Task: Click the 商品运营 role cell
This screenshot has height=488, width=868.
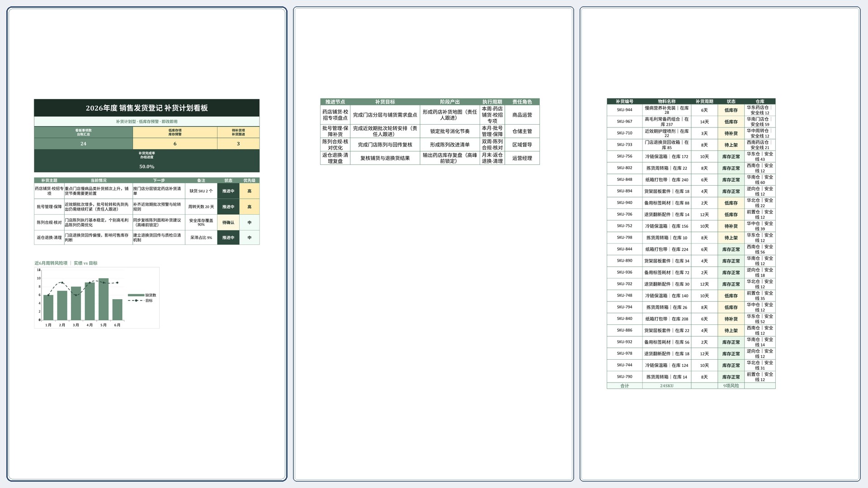Action: point(522,115)
